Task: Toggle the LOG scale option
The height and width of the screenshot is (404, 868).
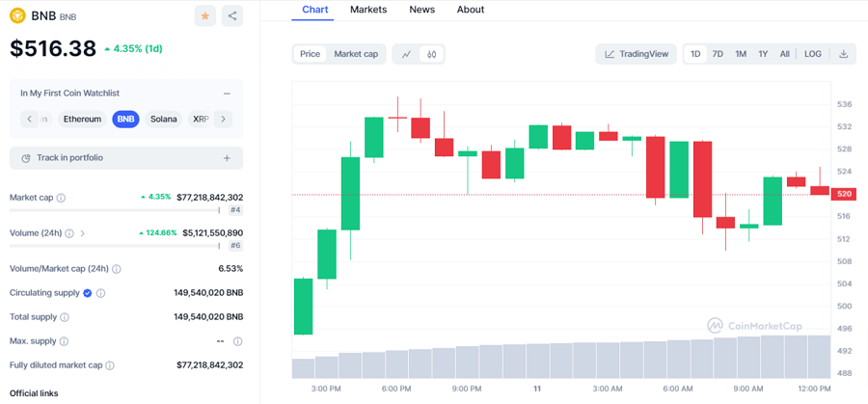Action: tap(813, 54)
